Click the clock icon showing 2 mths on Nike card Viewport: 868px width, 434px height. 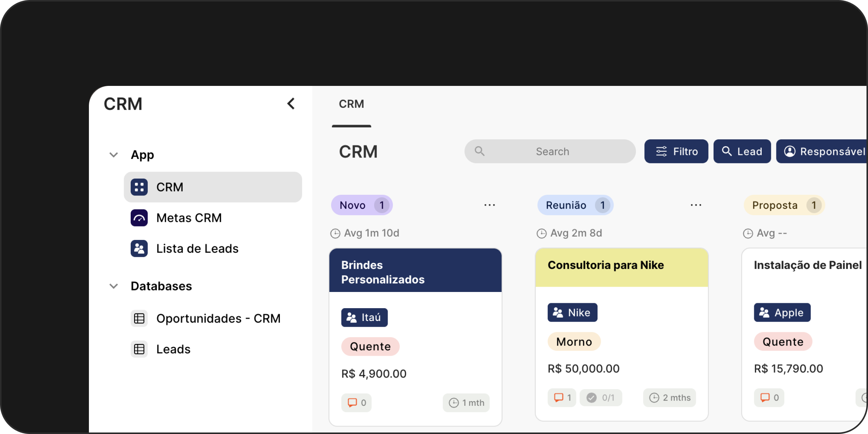click(654, 397)
